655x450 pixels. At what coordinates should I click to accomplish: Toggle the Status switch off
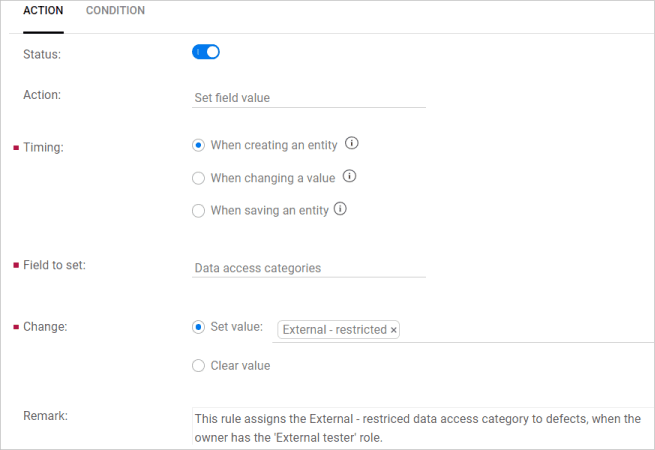206,52
